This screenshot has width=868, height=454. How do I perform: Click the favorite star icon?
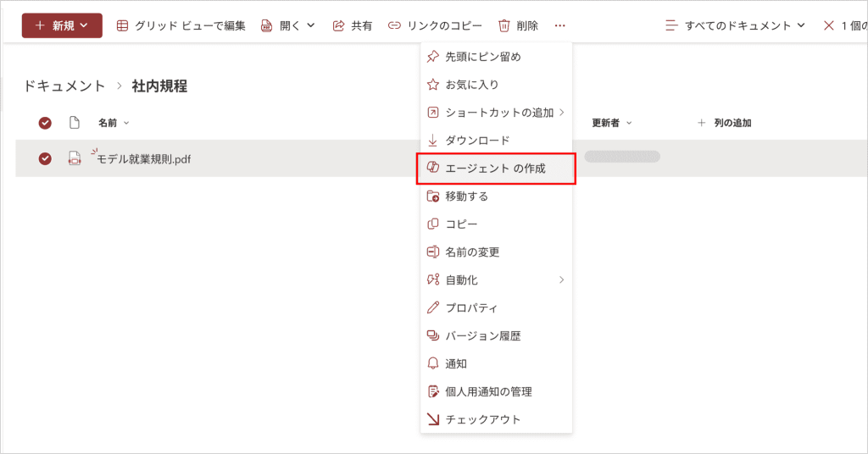[x=432, y=85]
